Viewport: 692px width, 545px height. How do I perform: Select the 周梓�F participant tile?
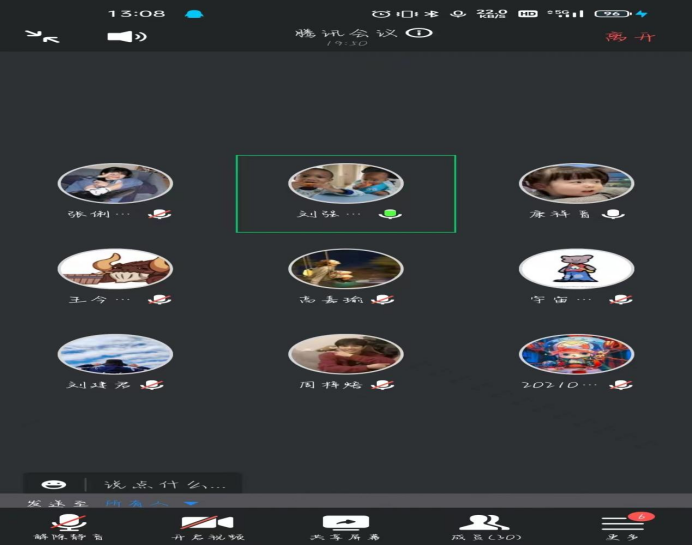[345, 353]
